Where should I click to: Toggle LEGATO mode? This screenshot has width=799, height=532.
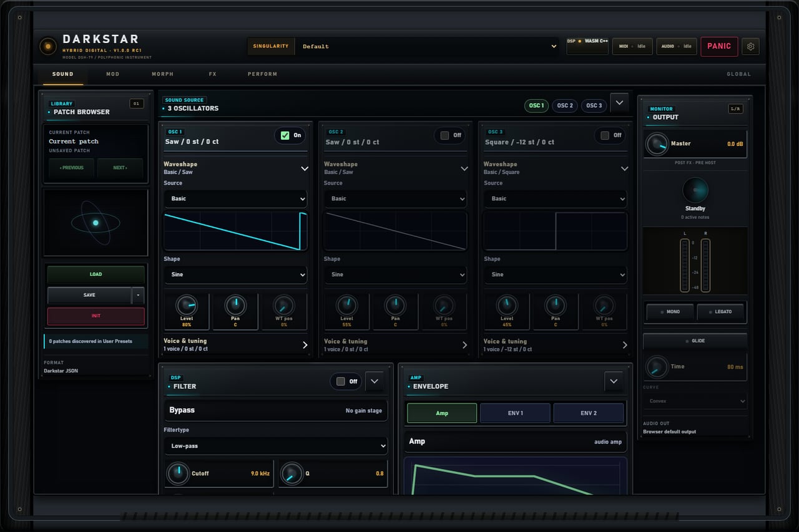[721, 312]
